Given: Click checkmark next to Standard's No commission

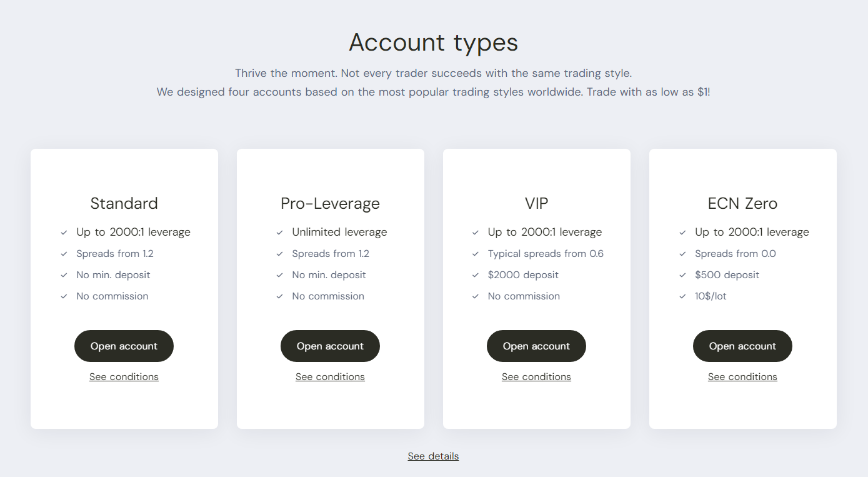Looking at the screenshot, I should tap(64, 296).
